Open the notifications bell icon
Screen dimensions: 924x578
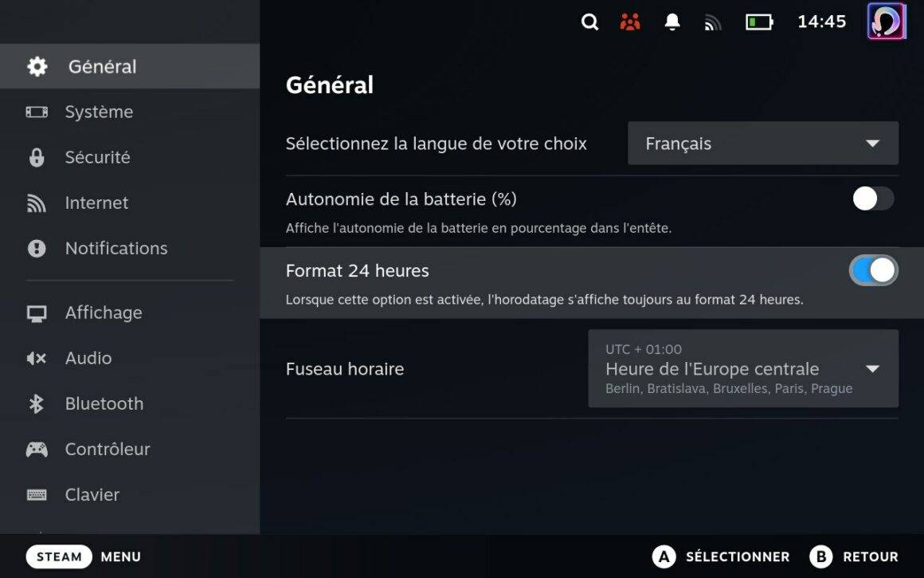pos(671,22)
